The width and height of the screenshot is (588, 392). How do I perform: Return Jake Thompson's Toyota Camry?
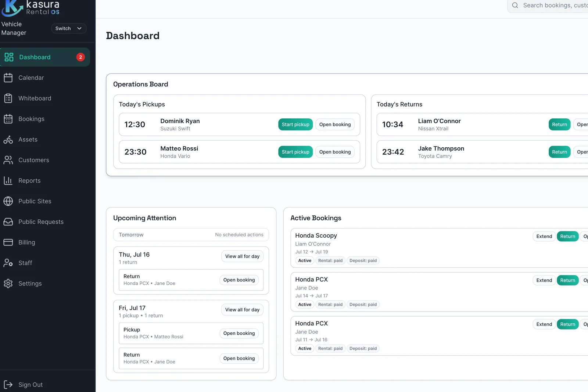[559, 152]
